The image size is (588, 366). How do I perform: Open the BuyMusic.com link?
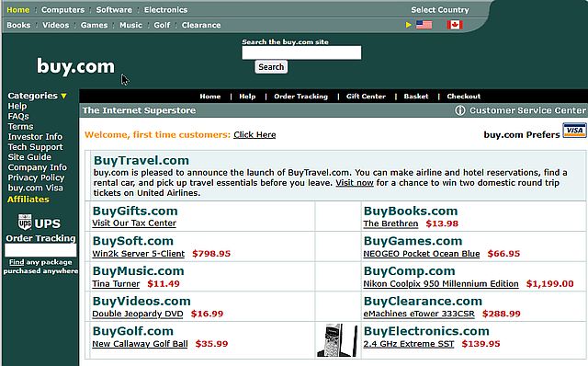click(138, 271)
